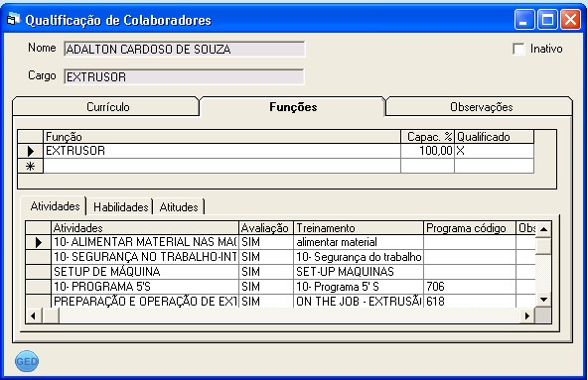Select the Funções tab
The width and height of the screenshot is (588, 380).
293,107
